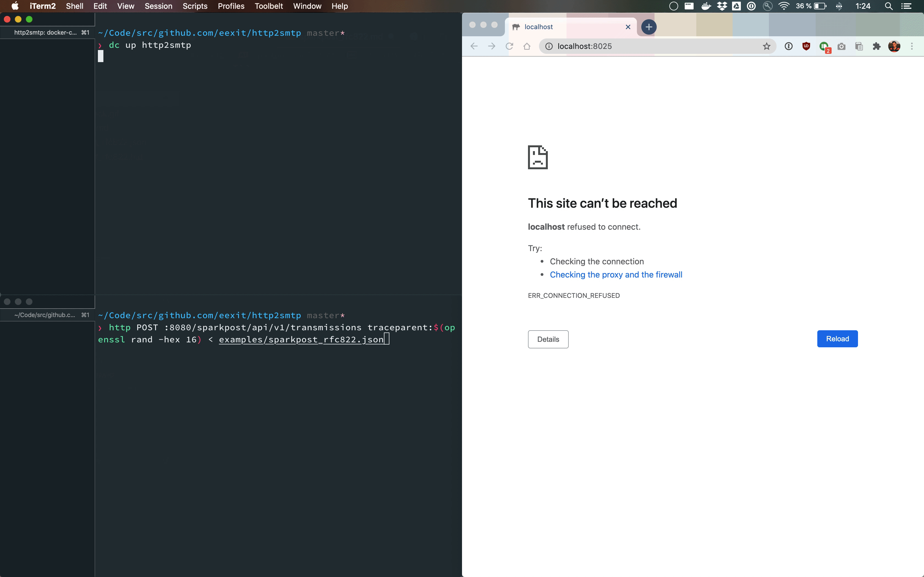The height and width of the screenshot is (577, 924).
Task: Click the browser profile avatar icon
Action: click(x=894, y=46)
